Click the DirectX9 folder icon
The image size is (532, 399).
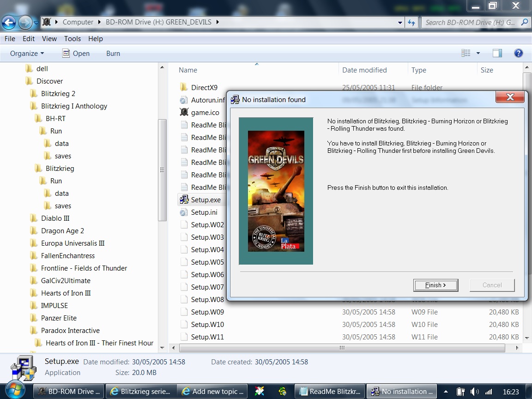(183, 87)
